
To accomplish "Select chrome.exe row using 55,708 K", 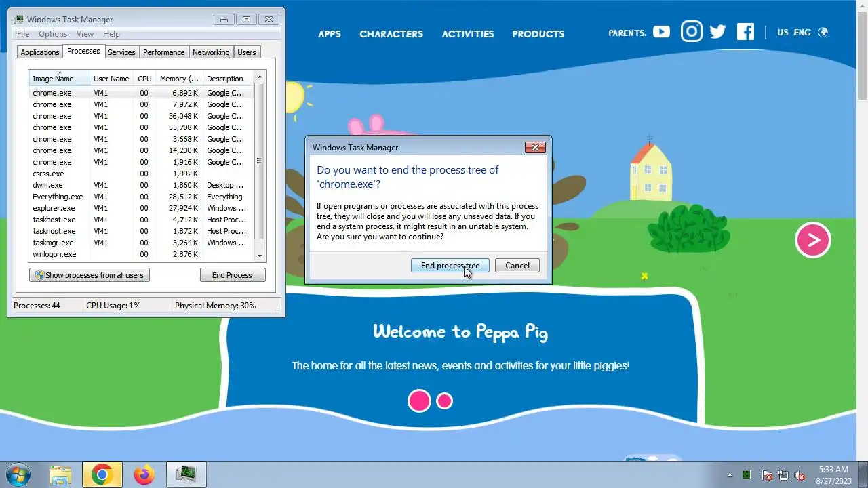I will [x=141, y=127].
